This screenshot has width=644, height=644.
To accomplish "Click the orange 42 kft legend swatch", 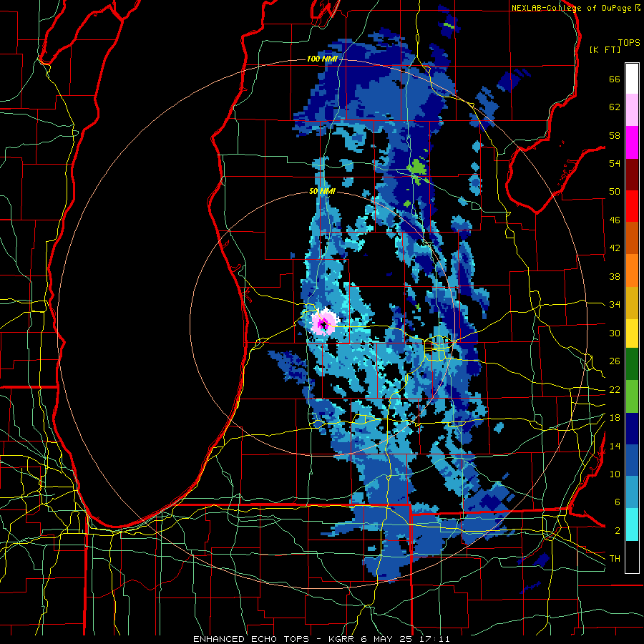I will tap(632, 270).
